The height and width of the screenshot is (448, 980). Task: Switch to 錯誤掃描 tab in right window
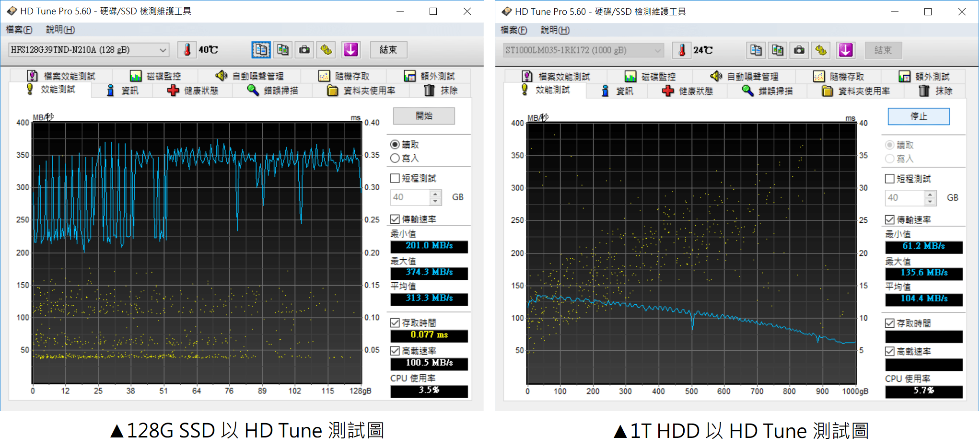click(767, 91)
